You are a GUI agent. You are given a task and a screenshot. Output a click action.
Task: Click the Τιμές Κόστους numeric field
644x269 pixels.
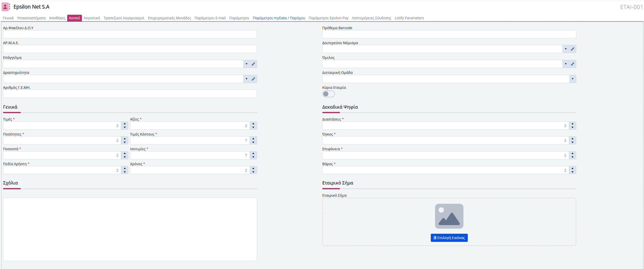tap(190, 141)
